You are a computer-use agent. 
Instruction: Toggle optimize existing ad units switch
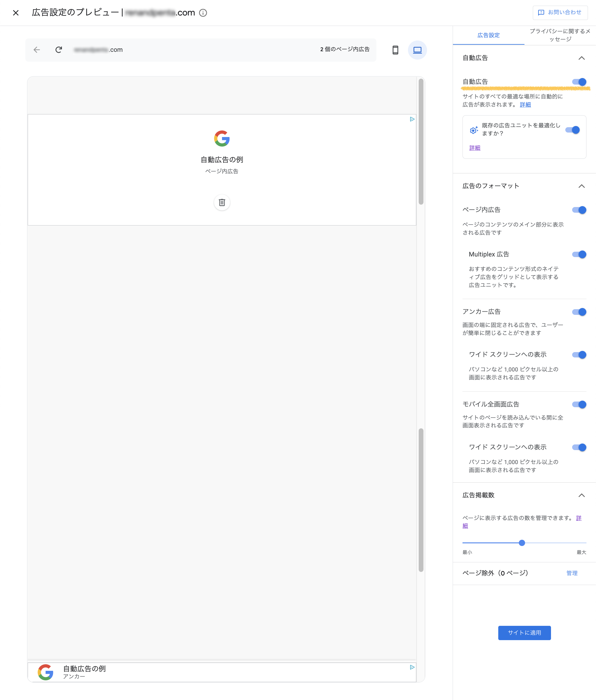pos(572,130)
